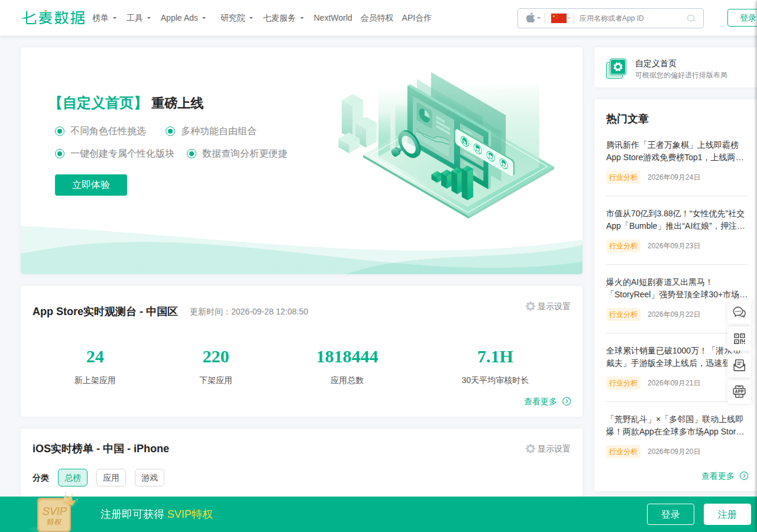Viewport: 757px width, 532px height.
Task: Open the China flag country selector
Action: tap(558, 18)
